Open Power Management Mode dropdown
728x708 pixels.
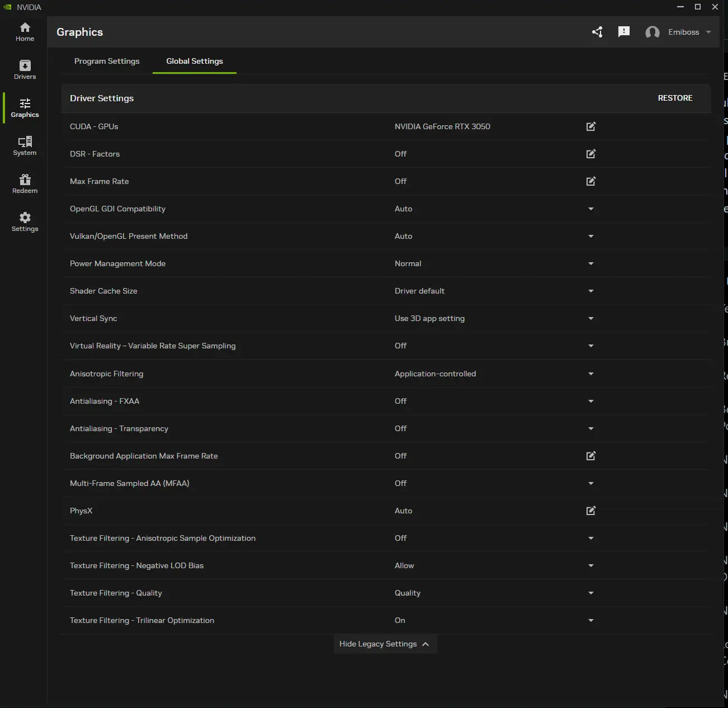click(591, 263)
